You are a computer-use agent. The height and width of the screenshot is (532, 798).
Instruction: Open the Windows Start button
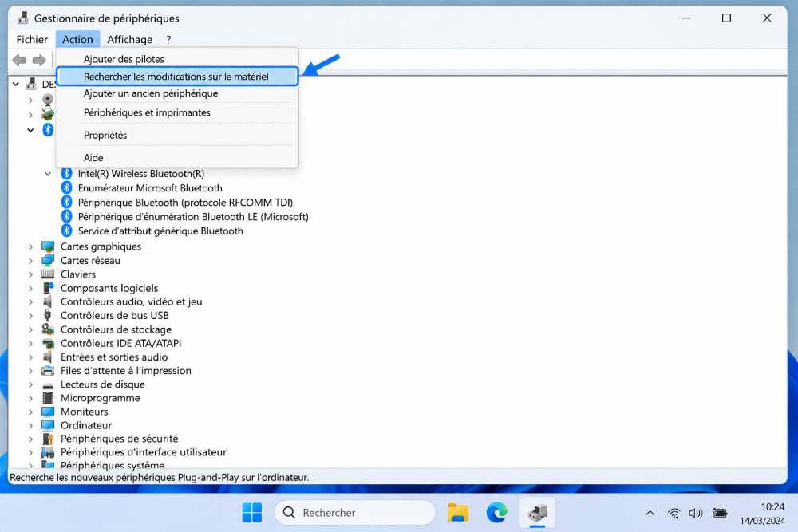pyautogui.click(x=252, y=513)
